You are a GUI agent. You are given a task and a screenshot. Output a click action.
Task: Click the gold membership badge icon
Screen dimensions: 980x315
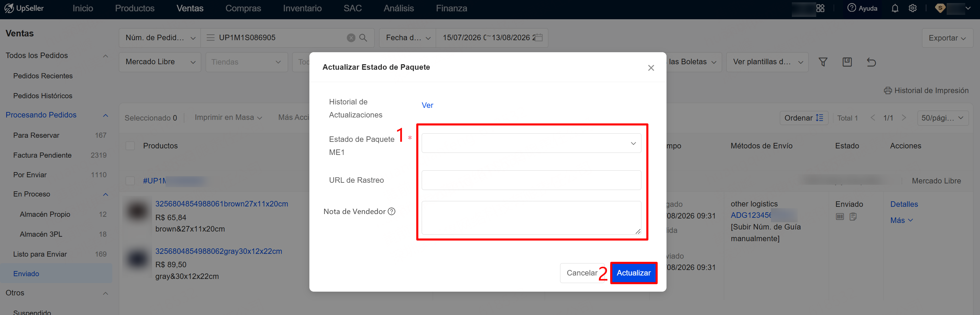(x=940, y=8)
